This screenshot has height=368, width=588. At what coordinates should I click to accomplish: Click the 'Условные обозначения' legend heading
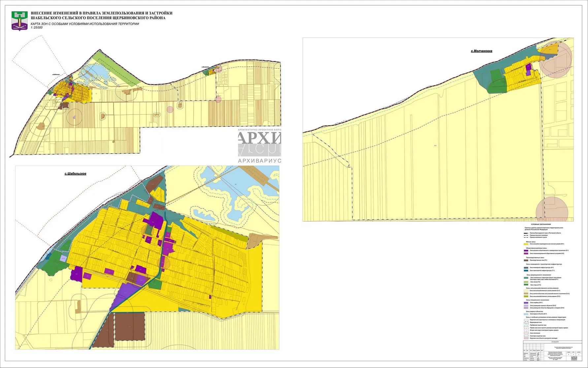coord(540,224)
